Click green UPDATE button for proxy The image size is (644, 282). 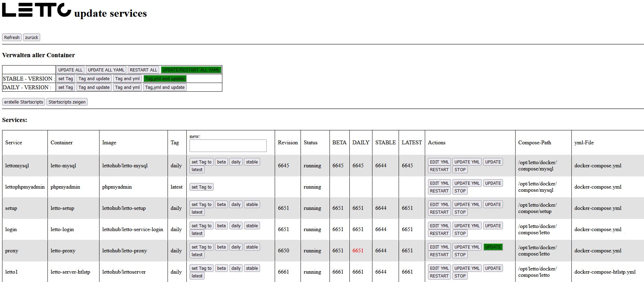click(493, 247)
